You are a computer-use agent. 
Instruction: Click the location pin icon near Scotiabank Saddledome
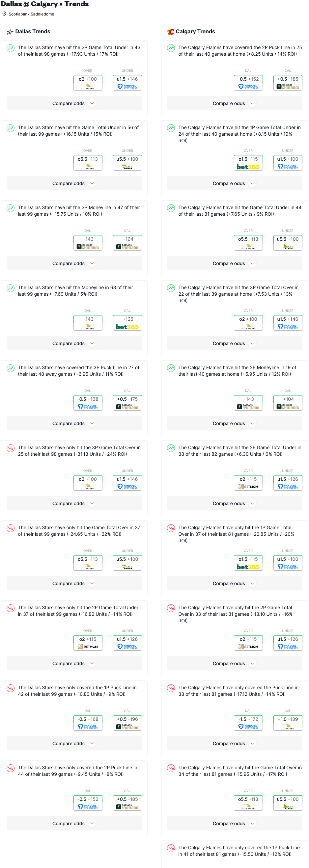point(4,14)
